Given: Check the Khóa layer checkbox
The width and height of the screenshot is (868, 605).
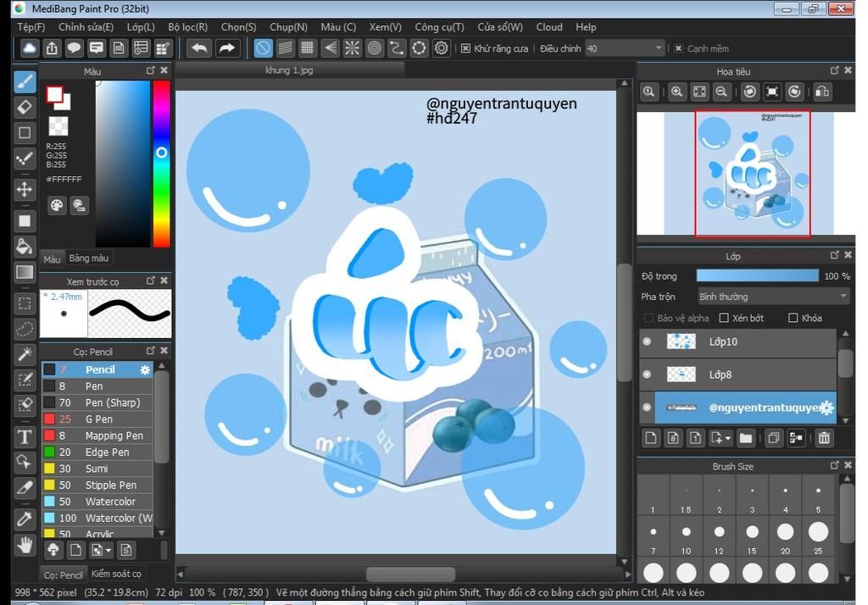Looking at the screenshot, I should 793,318.
